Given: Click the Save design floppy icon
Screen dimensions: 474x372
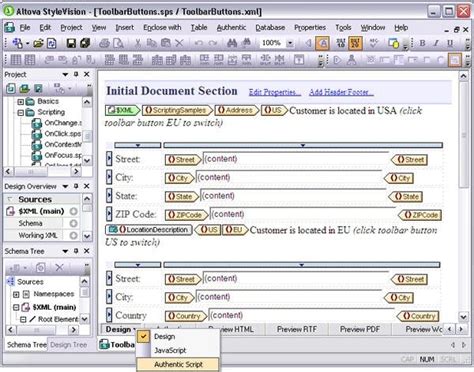Looking at the screenshot, I should (71, 43).
